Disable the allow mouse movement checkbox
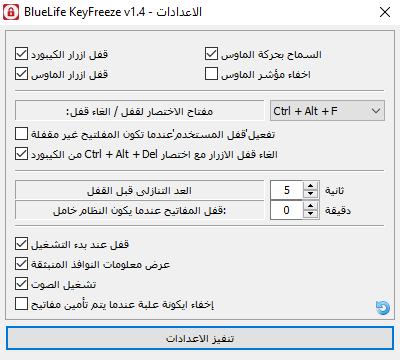 click(x=211, y=54)
